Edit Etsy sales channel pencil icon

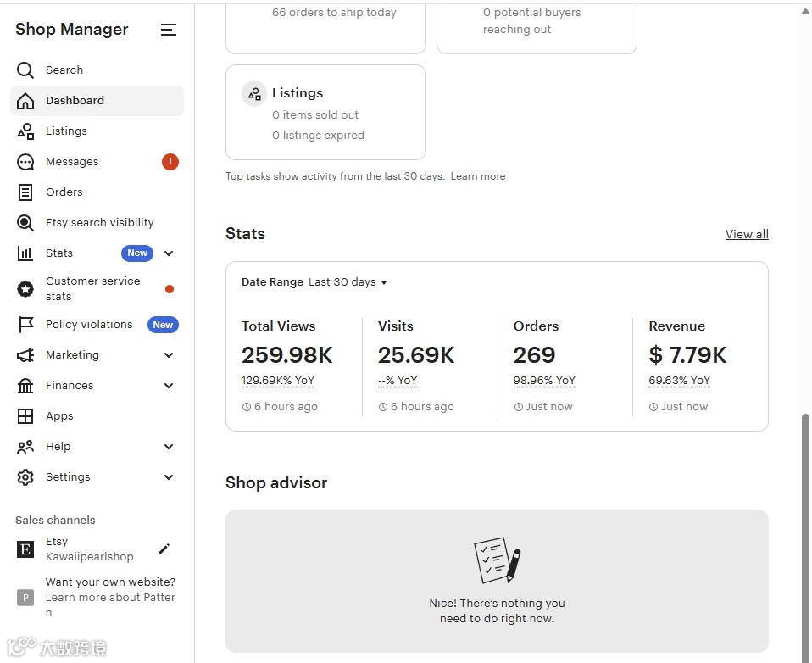(x=164, y=549)
